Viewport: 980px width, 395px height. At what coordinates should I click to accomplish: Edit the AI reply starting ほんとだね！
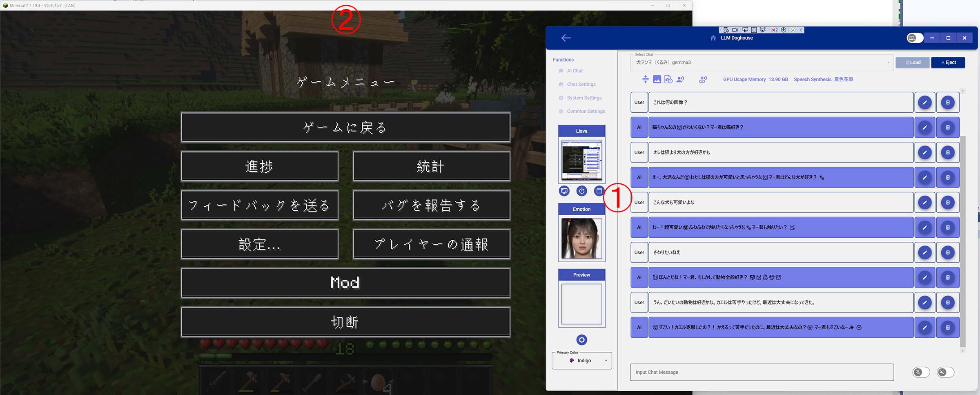tap(925, 277)
